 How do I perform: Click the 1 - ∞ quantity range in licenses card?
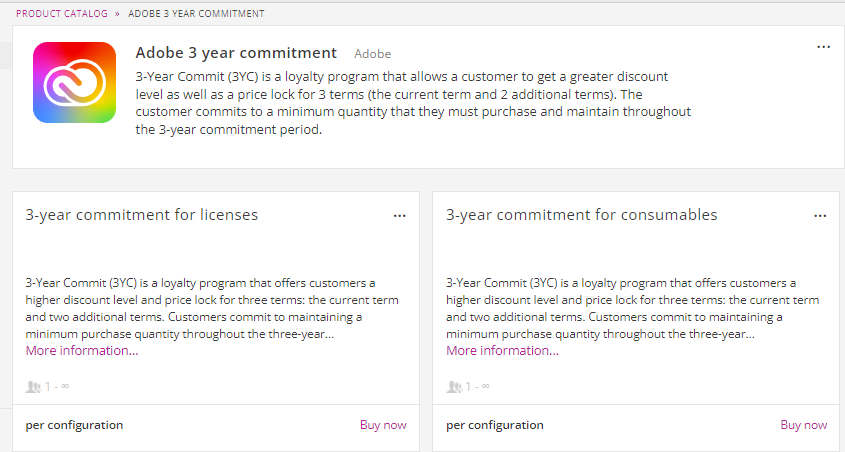57,386
